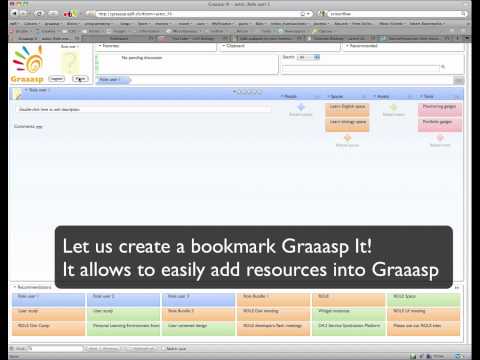The height and width of the screenshot is (360, 480).
Task: Open the Search scope dropdown
Action: 308,57
